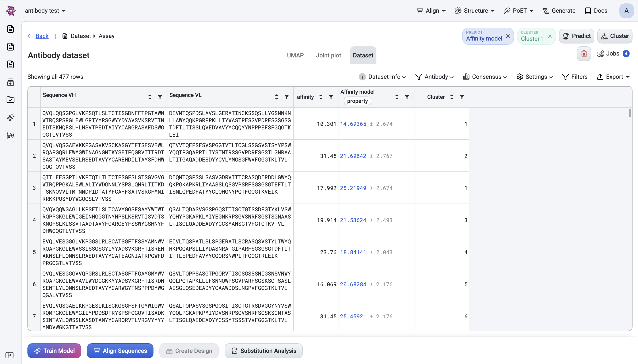The image size is (638, 364).
Task: Remove the Cluster 1 chip
Action: point(550,36)
